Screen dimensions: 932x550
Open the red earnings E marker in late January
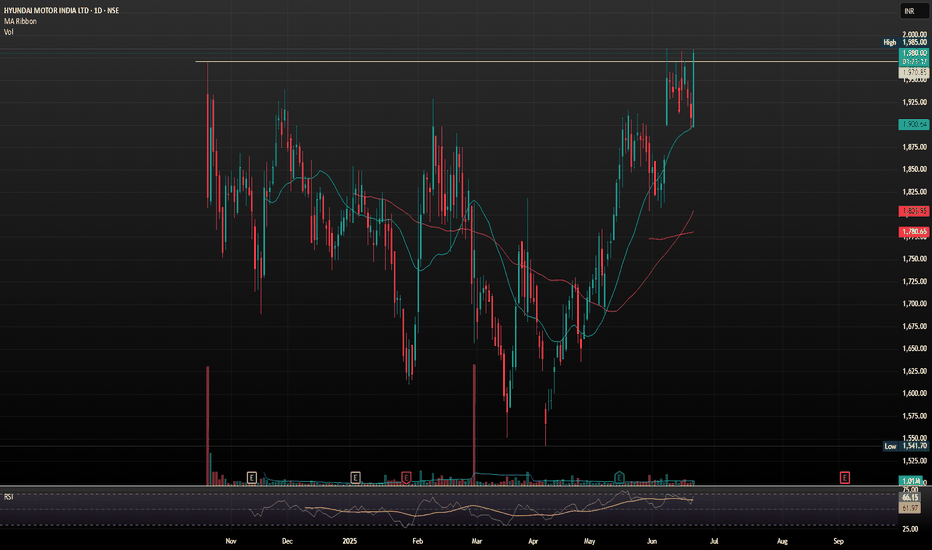tap(406, 477)
